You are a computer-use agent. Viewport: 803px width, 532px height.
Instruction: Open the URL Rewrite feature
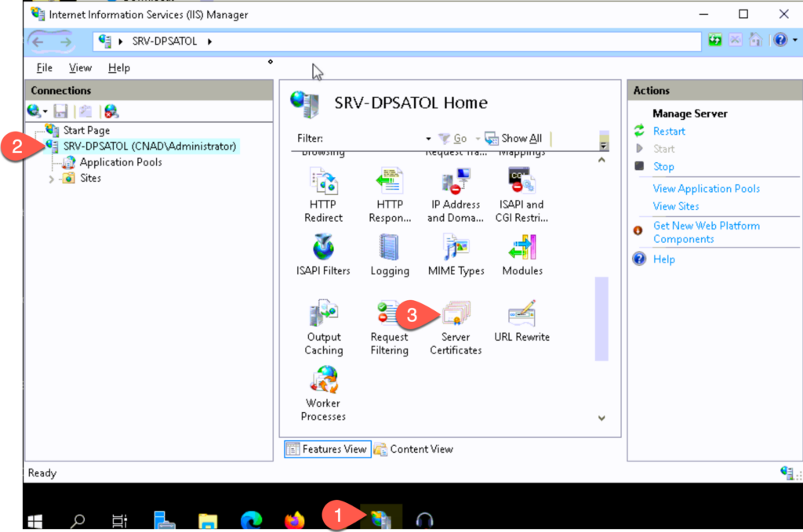point(521,316)
